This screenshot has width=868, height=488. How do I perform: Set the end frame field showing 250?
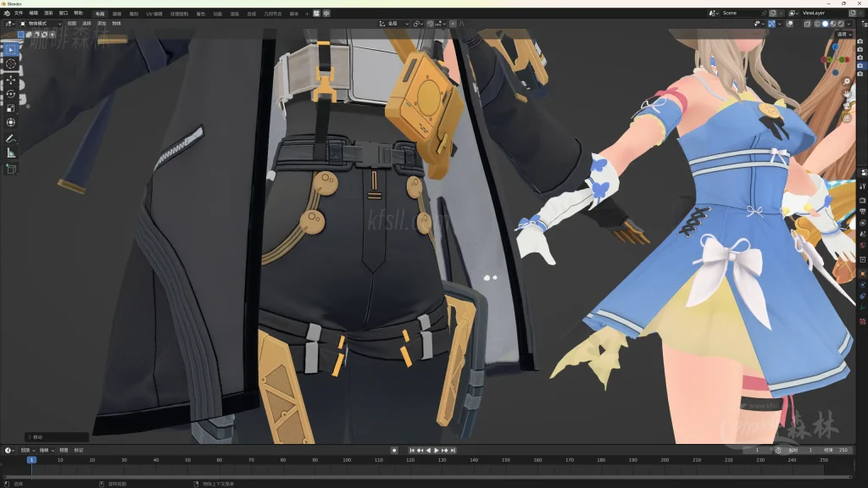pyautogui.click(x=837, y=451)
